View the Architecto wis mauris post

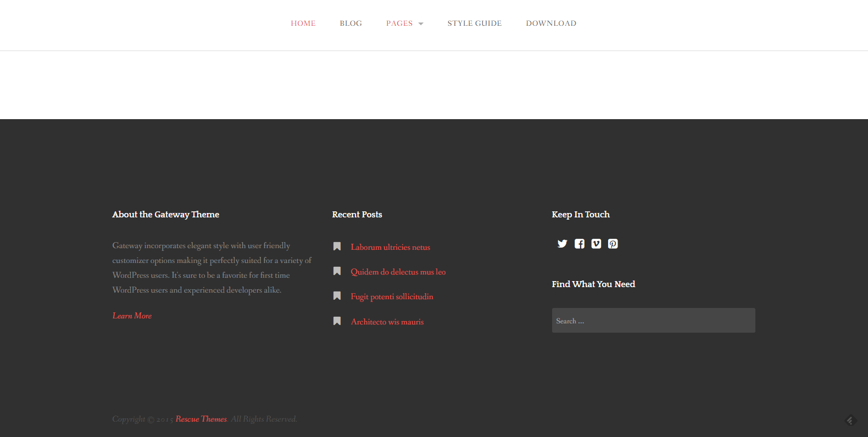pos(387,322)
